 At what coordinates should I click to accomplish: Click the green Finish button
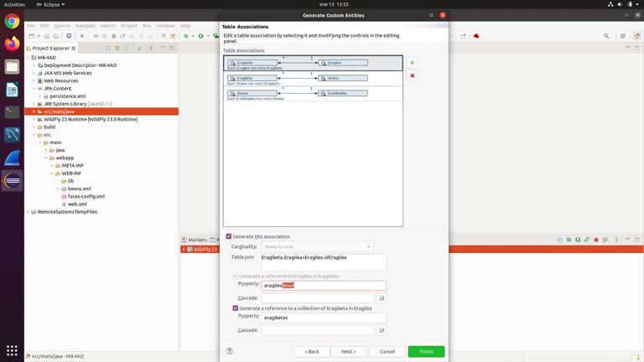point(426,352)
